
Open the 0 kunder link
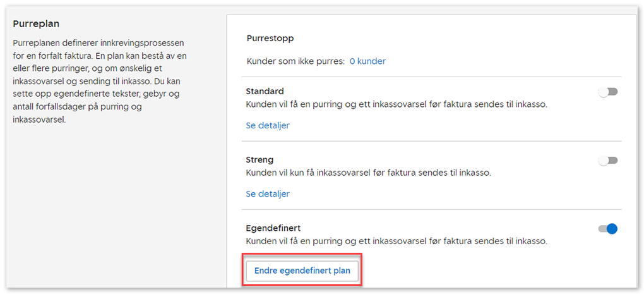pyautogui.click(x=367, y=61)
